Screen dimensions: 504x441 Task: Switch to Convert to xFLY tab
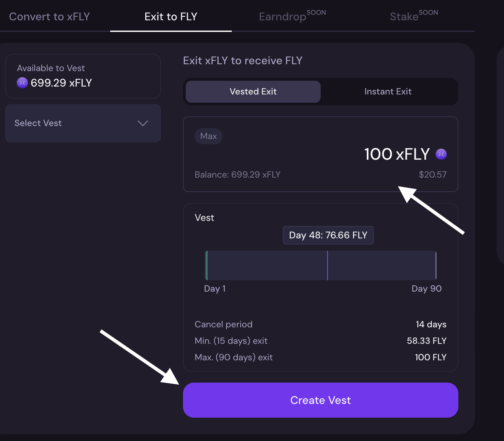(49, 16)
